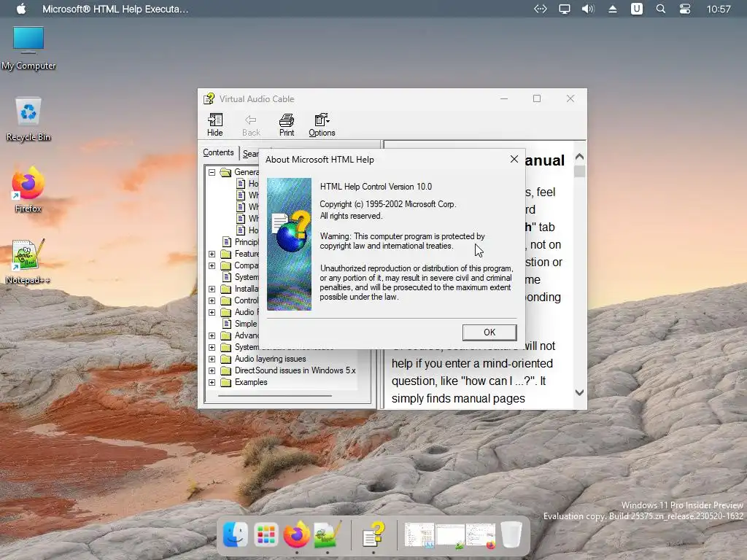Select the Examples tree item
The image size is (747, 560).
(x=251, y=382)
